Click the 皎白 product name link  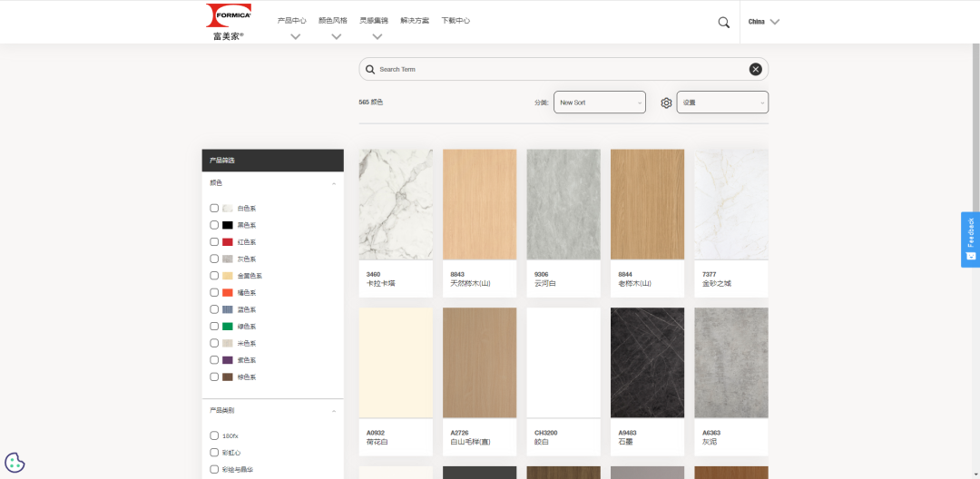pos(541,442)
